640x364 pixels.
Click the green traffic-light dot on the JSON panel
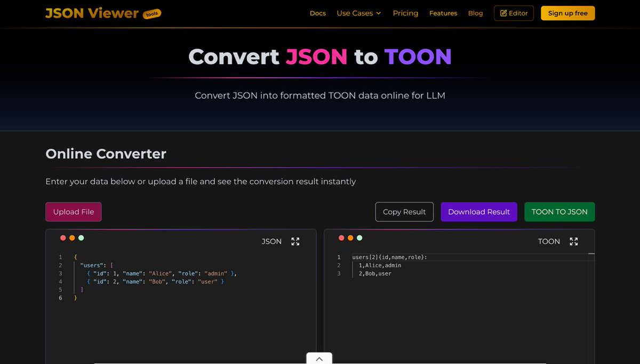point(81,238)
